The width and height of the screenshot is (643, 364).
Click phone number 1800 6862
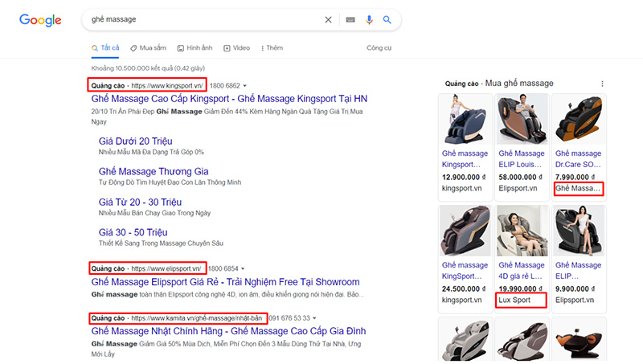click(x=225, y=86)
